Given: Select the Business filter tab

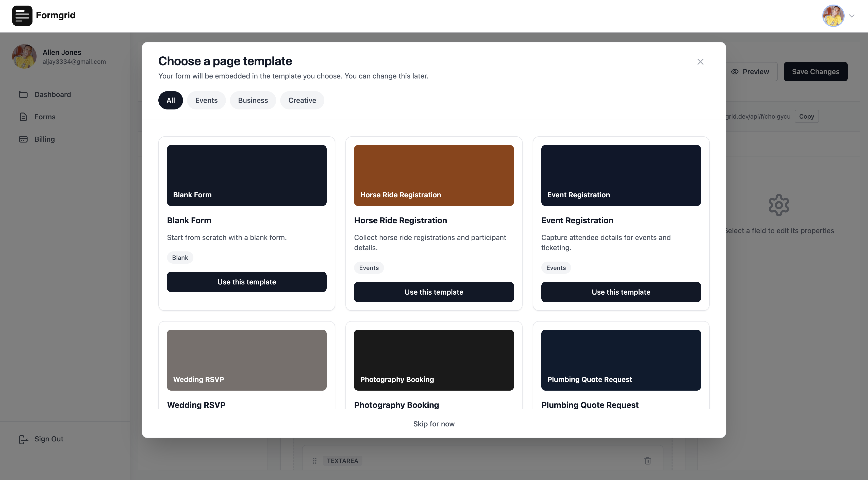Looking at the screenshot, I should [x=253, y=101].
